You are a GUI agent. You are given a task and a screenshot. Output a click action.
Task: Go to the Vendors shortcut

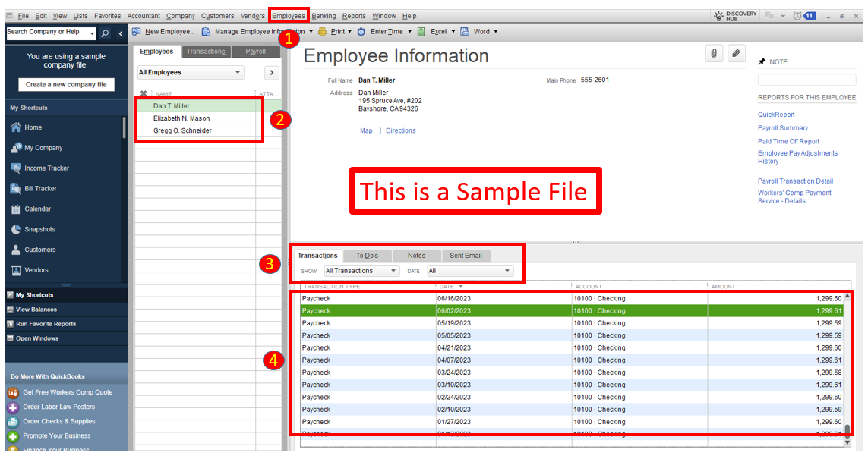click(30, 270)
